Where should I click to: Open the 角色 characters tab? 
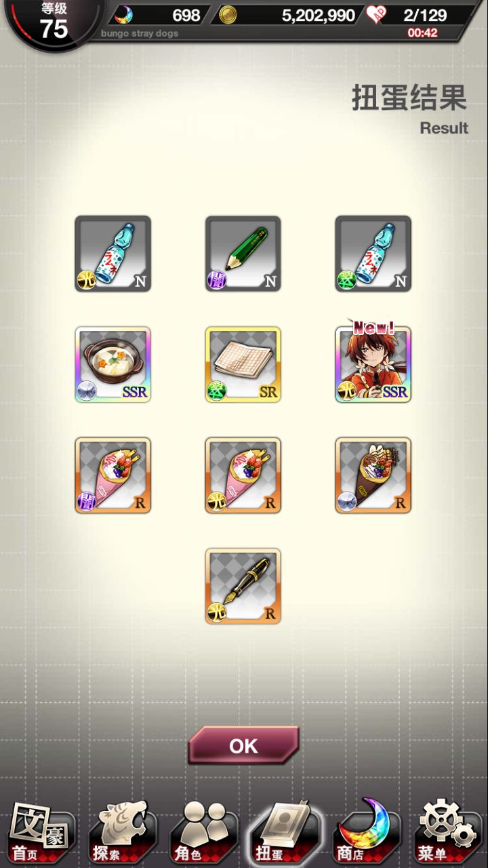point(203,831)
